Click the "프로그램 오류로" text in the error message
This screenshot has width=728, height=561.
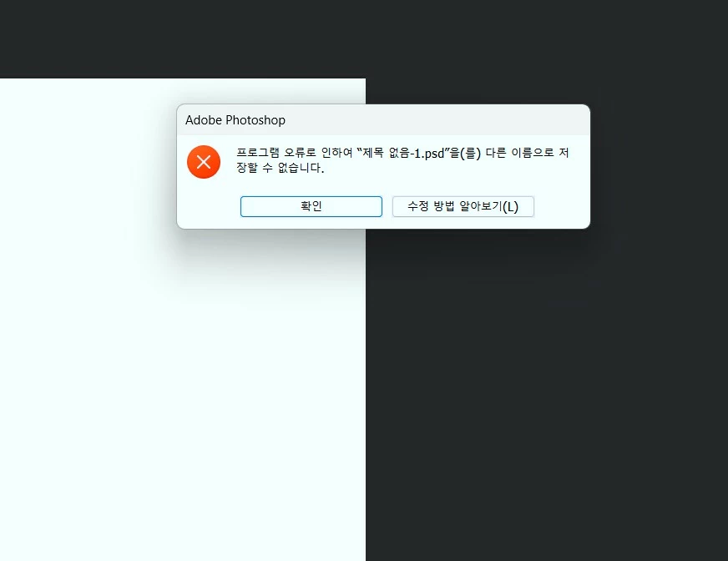click(x=276, y=153)
